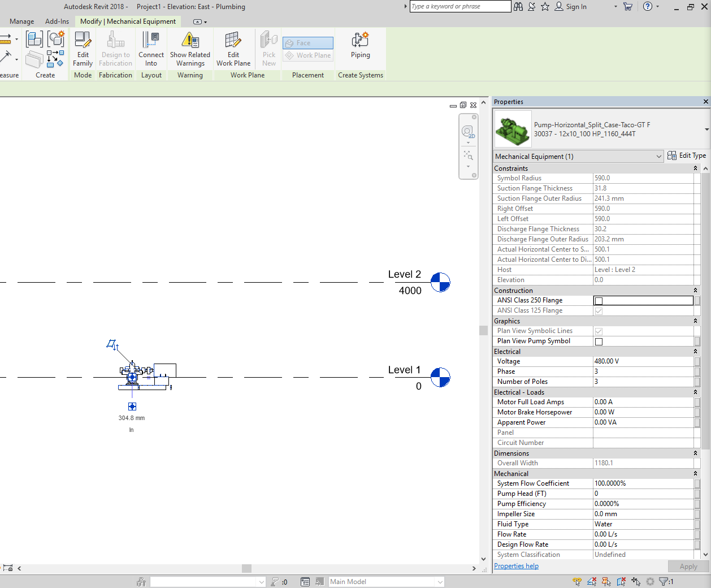Open the Add-Ins ribbon tab

[57, 21]
